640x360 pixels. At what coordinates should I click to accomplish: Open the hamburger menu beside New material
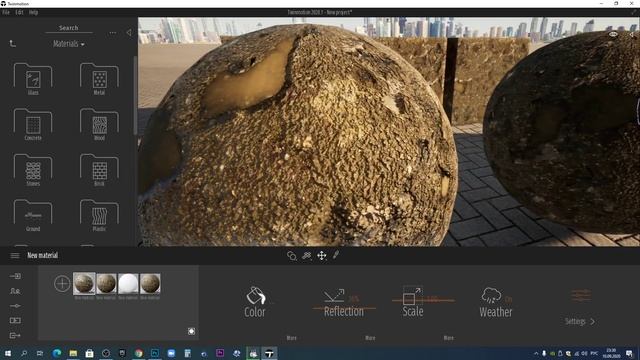click(x=15, y=256)
